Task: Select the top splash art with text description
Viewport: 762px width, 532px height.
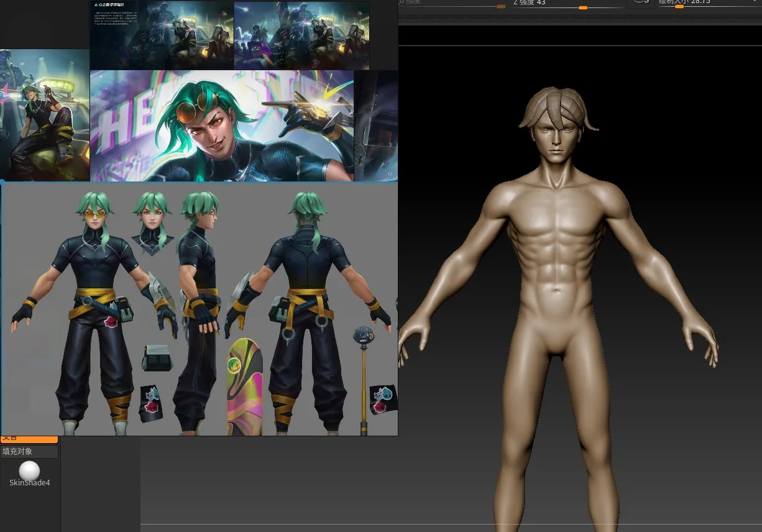Action: 162,35
